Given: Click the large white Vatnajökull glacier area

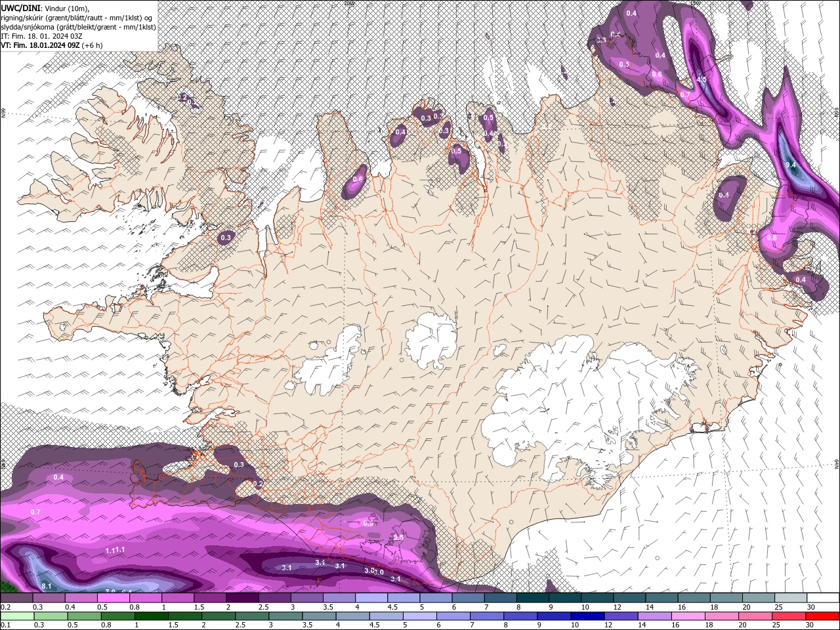Looking at the screenshot, I should tap(577, 400).
